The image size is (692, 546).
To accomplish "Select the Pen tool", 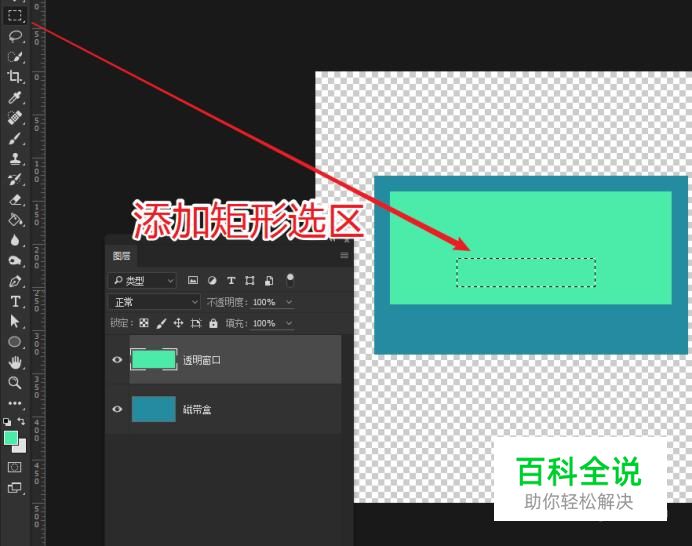I will coord(15,281).
